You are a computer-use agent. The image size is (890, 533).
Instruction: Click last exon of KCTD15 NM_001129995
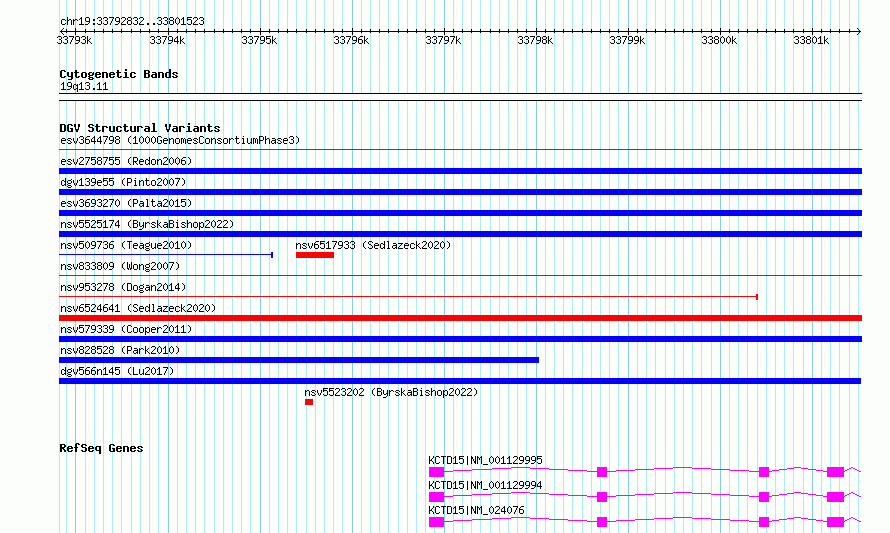pos(836,472)
